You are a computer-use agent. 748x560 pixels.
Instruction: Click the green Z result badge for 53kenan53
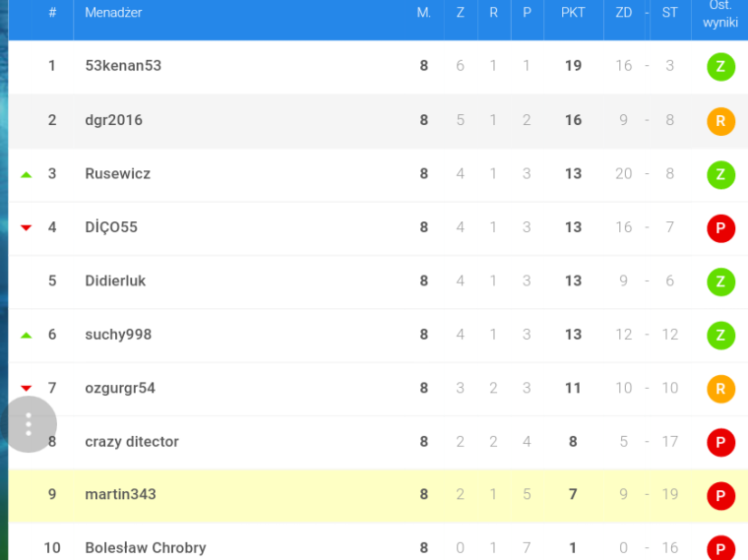[x=720, y=66]
